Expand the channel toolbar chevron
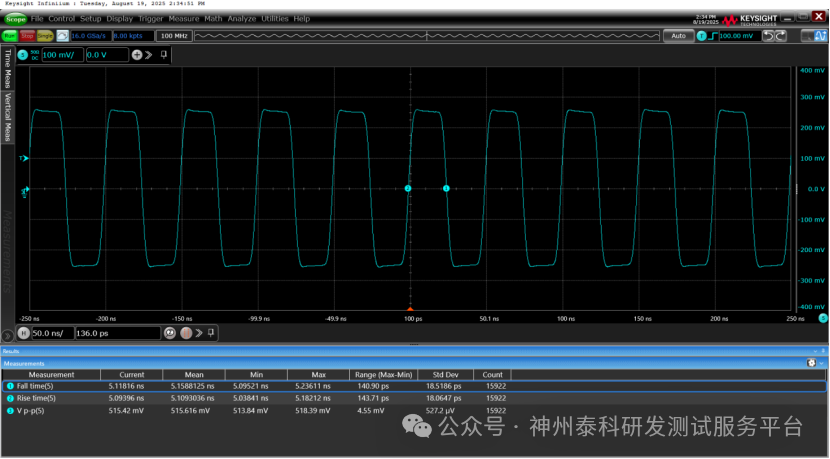 pyautogui.click(x=149, y=55)
